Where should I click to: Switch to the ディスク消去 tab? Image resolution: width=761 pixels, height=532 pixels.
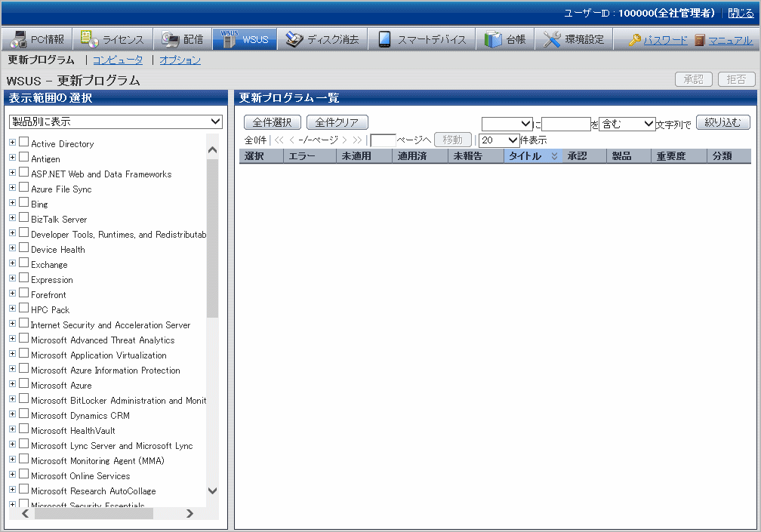point(322,39)
